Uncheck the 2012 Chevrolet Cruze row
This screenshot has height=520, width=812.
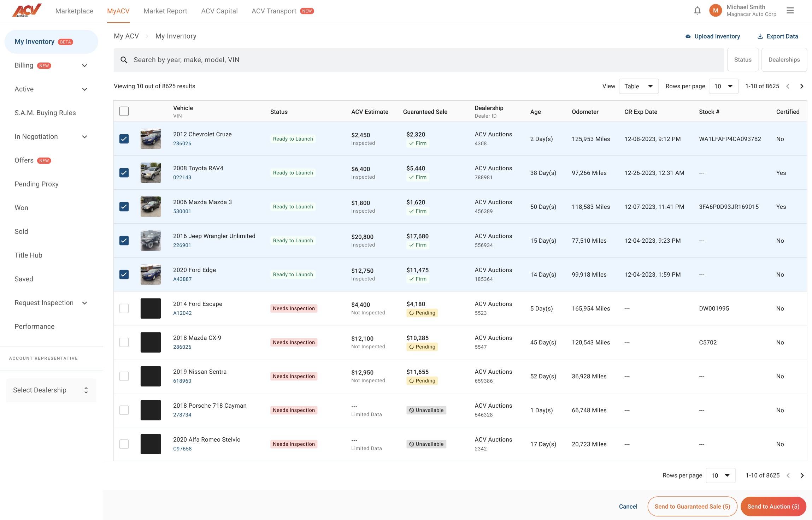[x=124, y=139]
